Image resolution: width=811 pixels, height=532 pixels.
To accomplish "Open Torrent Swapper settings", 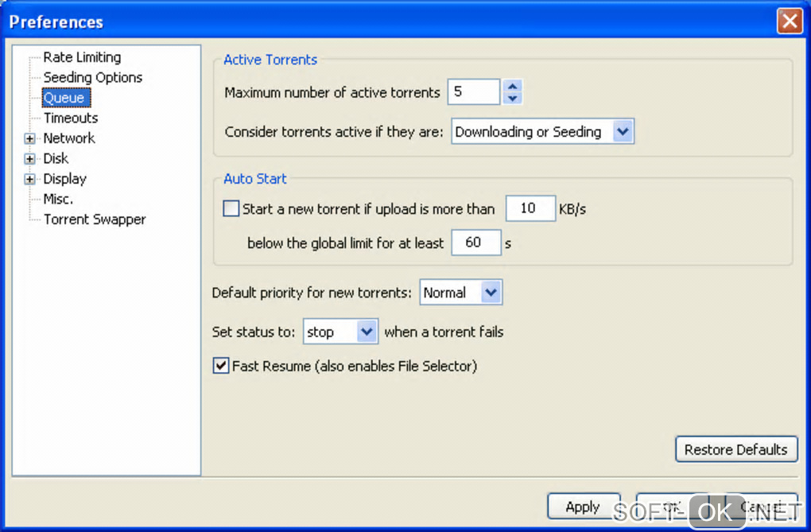I will (x=94, y=219).
